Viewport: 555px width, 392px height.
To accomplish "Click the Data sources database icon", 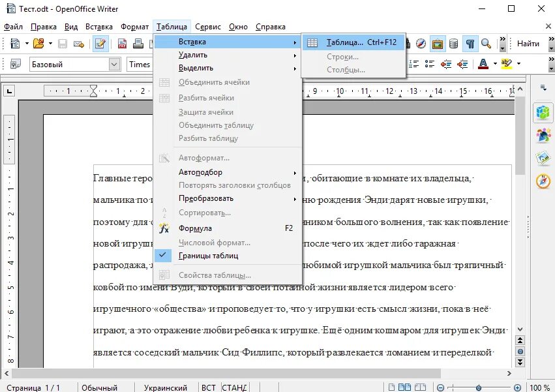I will 453,44.
